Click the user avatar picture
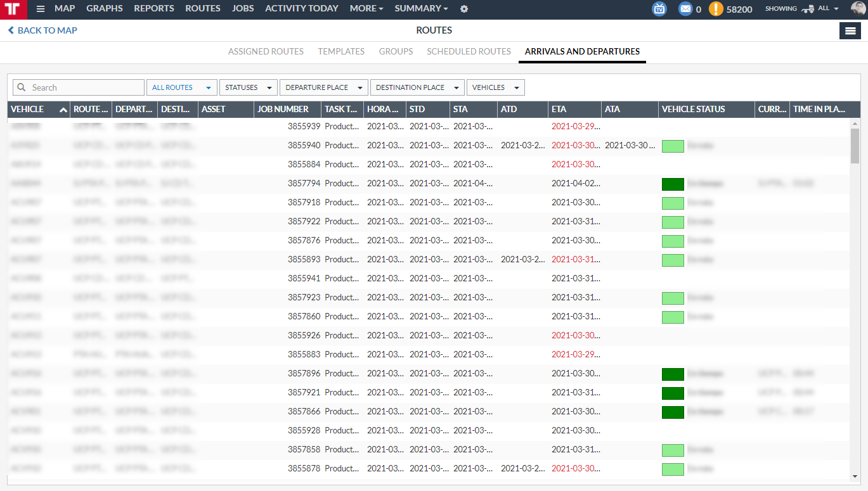This screenshot has height=491, width=868. click(858, 9)
